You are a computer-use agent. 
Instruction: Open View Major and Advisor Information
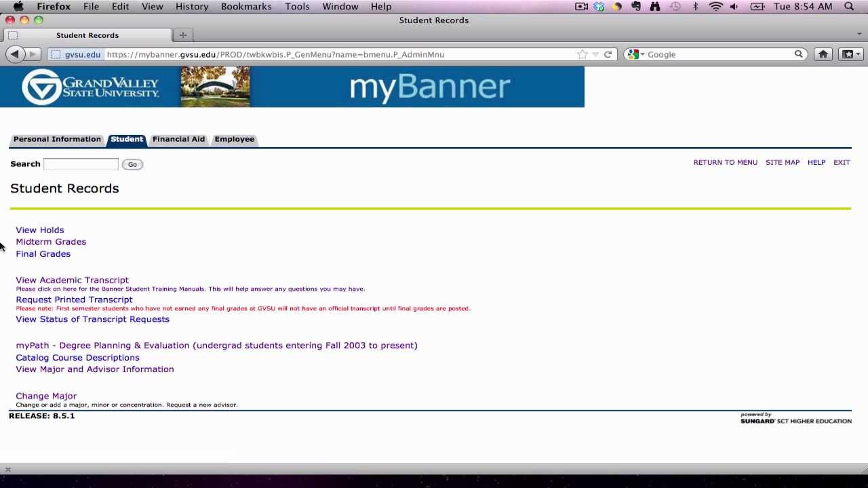[x=95, y=369]
